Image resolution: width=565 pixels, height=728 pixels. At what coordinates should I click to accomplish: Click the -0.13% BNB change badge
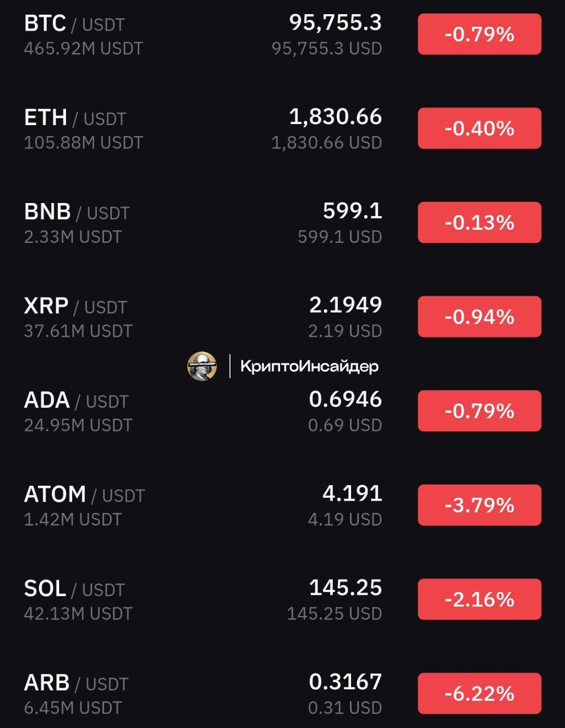(480, 222)
